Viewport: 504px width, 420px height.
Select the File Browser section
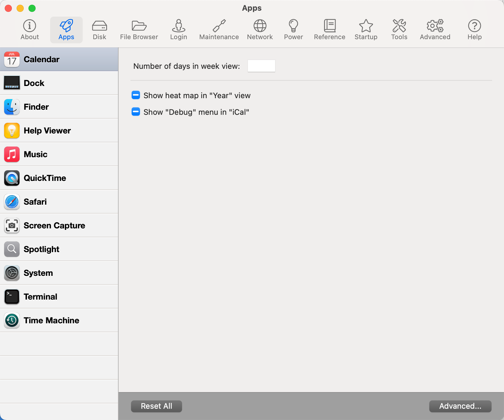pos(138,29)
